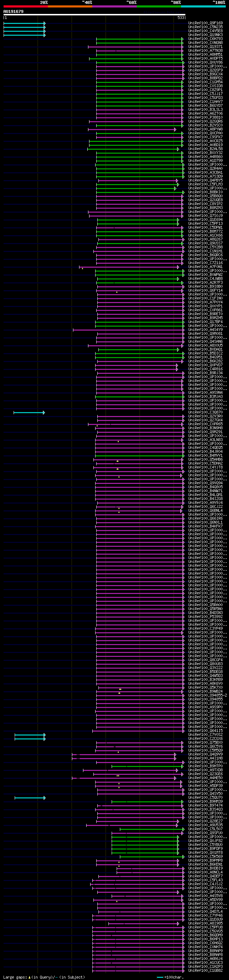
Task: Click the query end position 533
Action: click(x=181, y=18)
